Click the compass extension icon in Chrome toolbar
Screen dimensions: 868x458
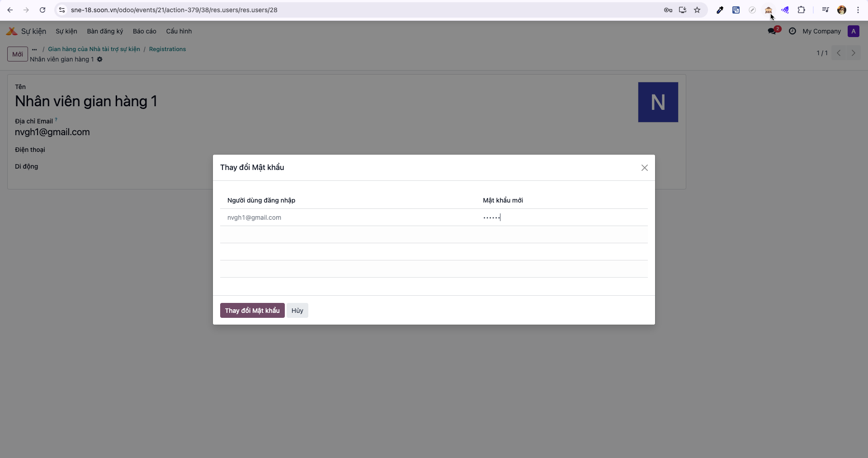[752, 10]
